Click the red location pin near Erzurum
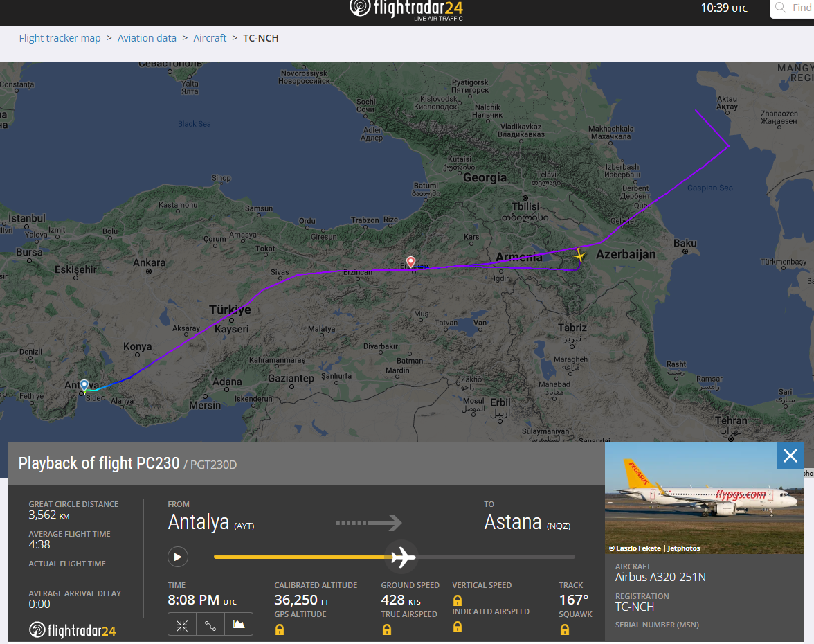The image size is (814, 644). tap(410, 262)
